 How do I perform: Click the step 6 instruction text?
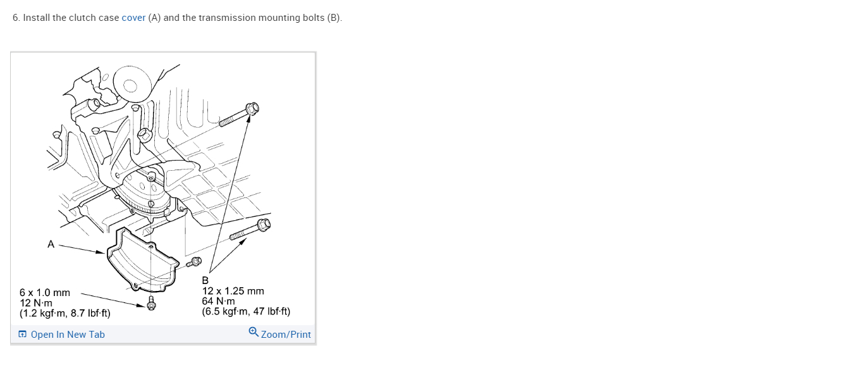point(177,18)
